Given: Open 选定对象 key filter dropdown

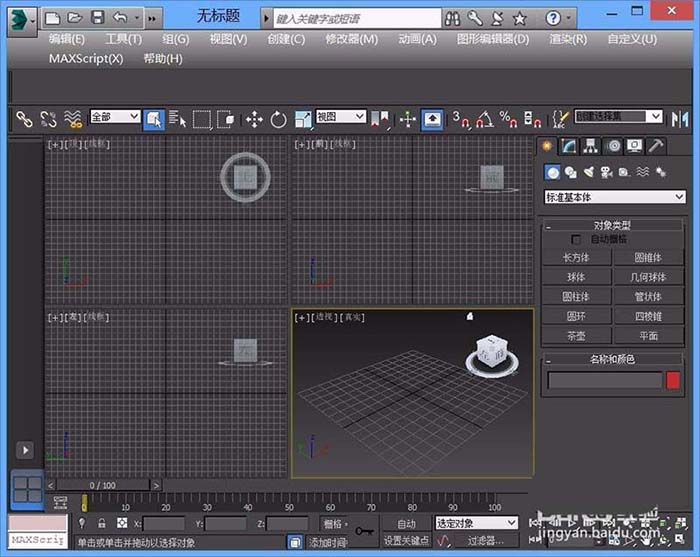Looking at the screenshot, I should click(477, 523).
